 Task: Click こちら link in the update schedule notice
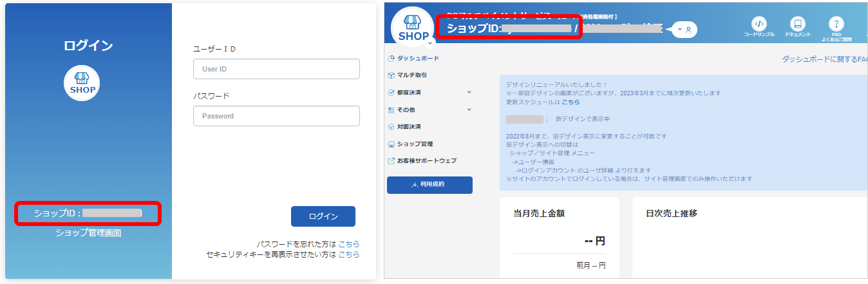(x=570, y=102)
